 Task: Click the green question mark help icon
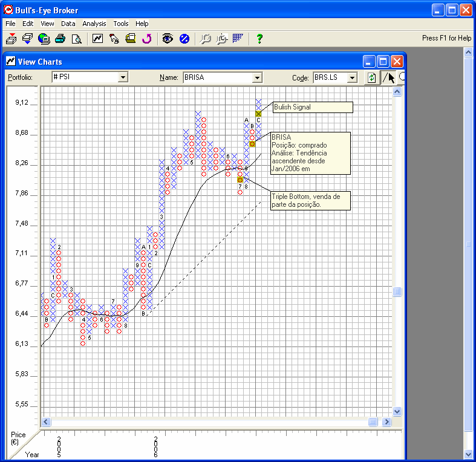click(x=259, y=39)
